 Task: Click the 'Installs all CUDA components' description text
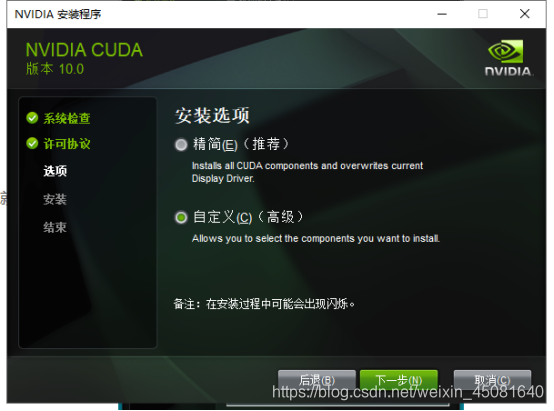click(307, 172)
